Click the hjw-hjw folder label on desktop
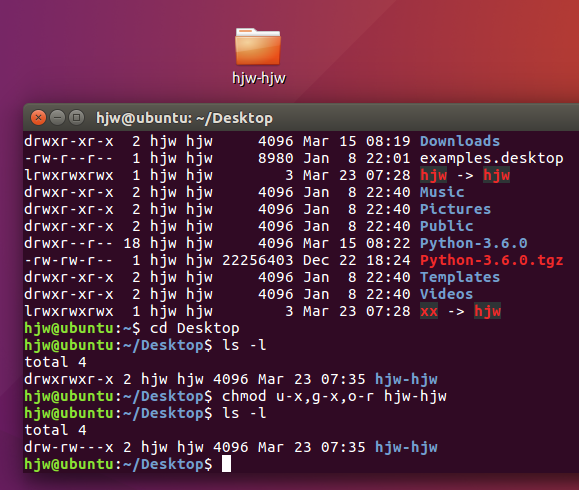Image resolution: width=579 pixels, height=490 pixels. point(259,78)
